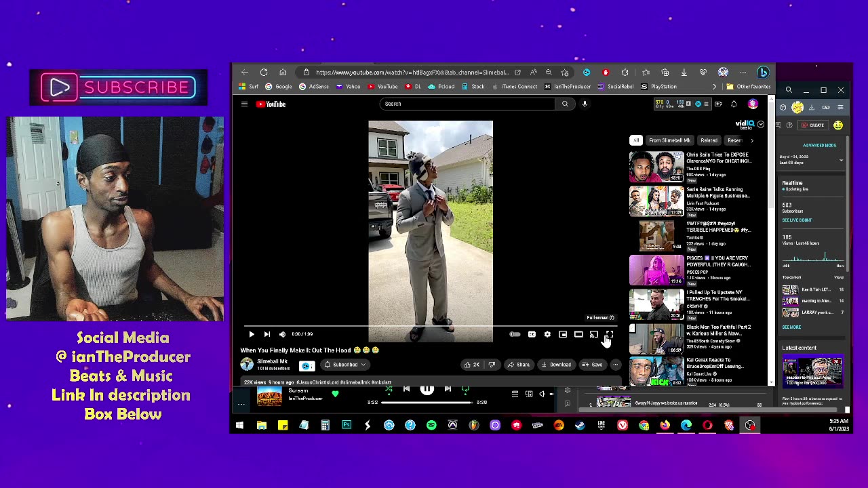Seek on the YouTube video progress bar
This screenshot has width=868, height=488.
point(431,326)
